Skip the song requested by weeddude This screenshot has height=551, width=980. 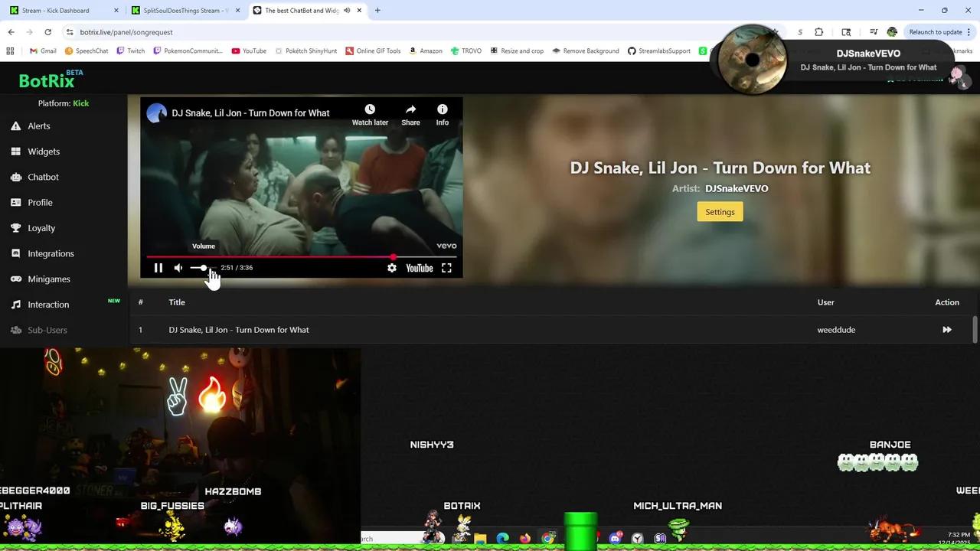[947, 330]
